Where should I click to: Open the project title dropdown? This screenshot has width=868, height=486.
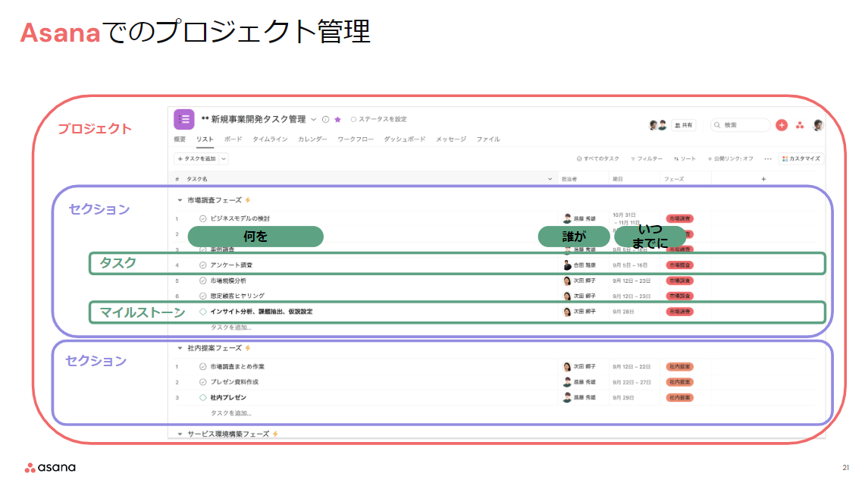click(313, 119)
